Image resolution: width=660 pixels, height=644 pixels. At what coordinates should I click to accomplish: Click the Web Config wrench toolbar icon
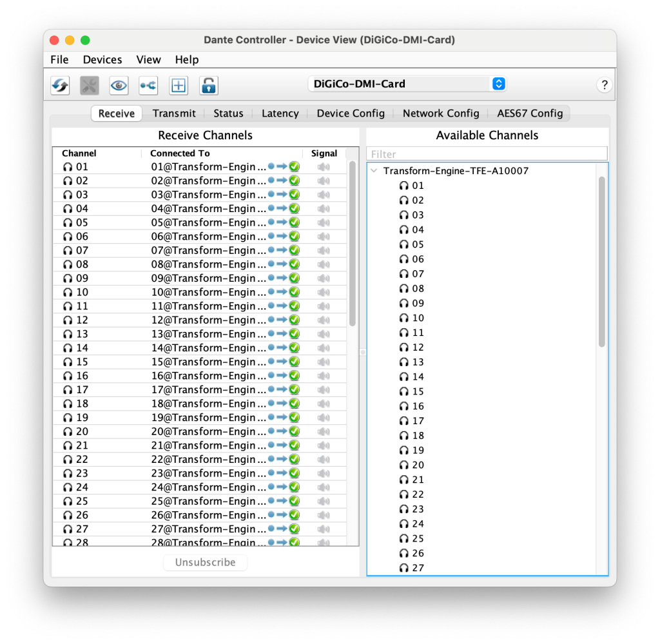(x=89, y=86)
